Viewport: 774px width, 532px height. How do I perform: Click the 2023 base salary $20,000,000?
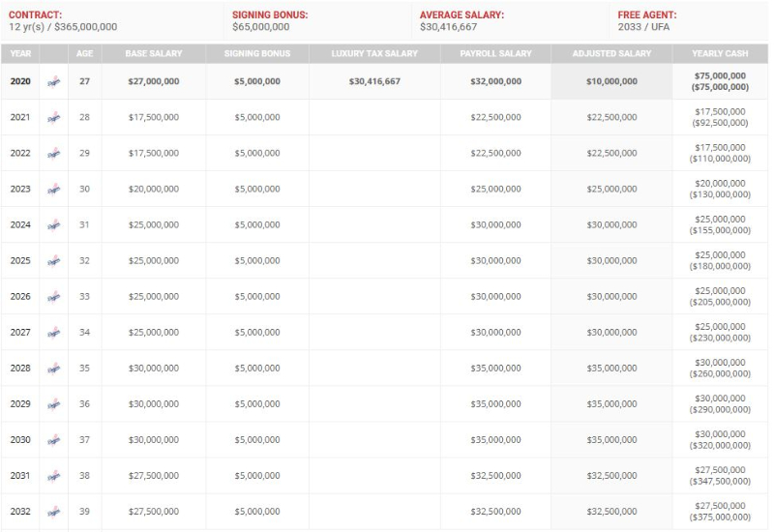point(154,189)
